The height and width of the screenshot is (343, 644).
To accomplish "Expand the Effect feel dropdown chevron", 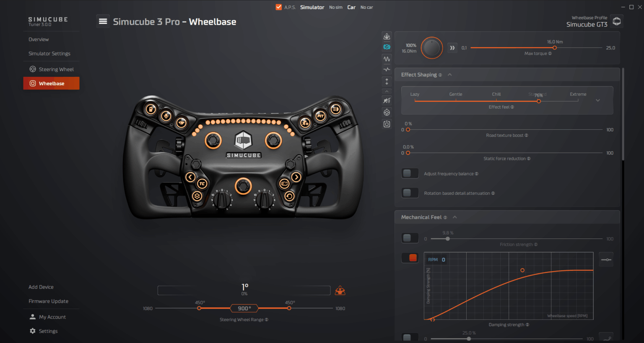I will (598, 100).
